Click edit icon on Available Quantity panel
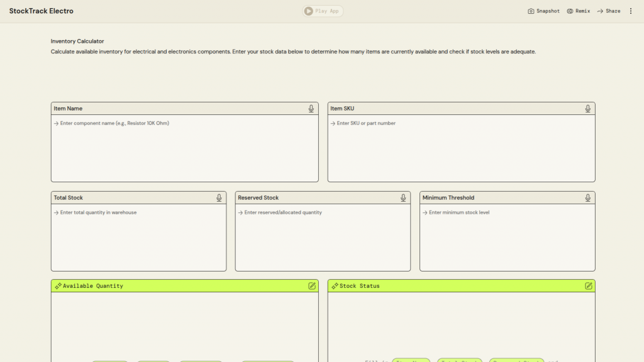 (312, 286)
